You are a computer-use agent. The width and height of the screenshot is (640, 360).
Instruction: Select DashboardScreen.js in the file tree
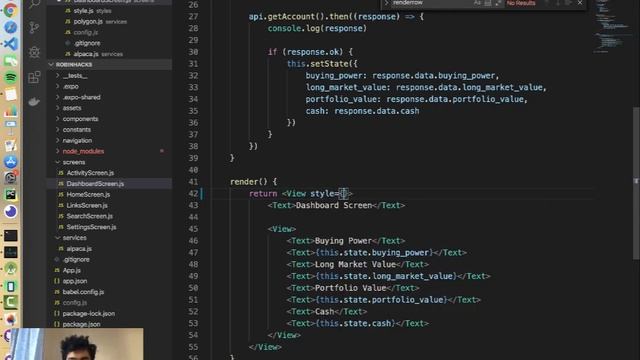coord(110,184)
